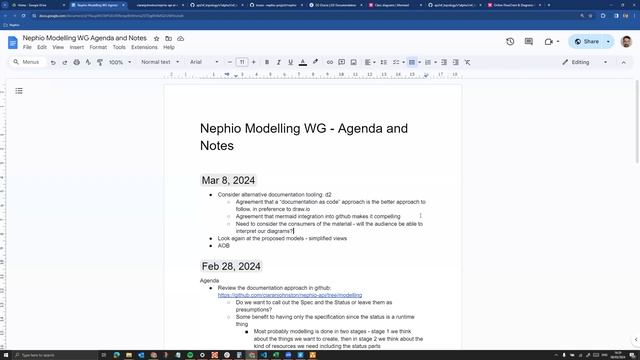Open Windows Start button
The image size is (640, 360).
click(x=6, y=355)
